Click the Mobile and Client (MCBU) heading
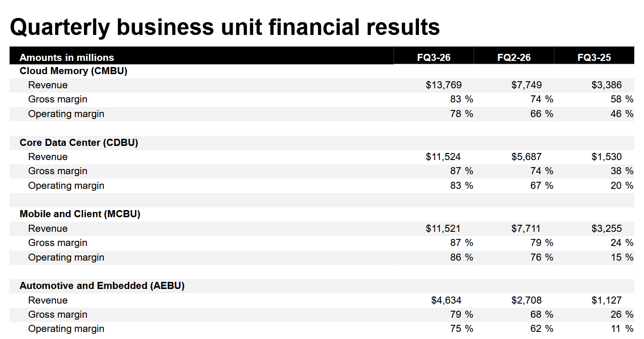 (x=80, y=214)
